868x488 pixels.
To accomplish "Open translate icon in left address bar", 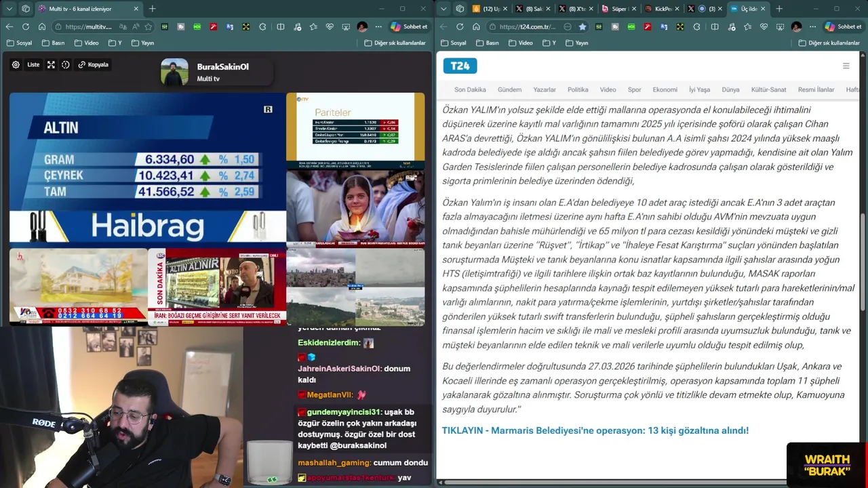I will point(123,26).
